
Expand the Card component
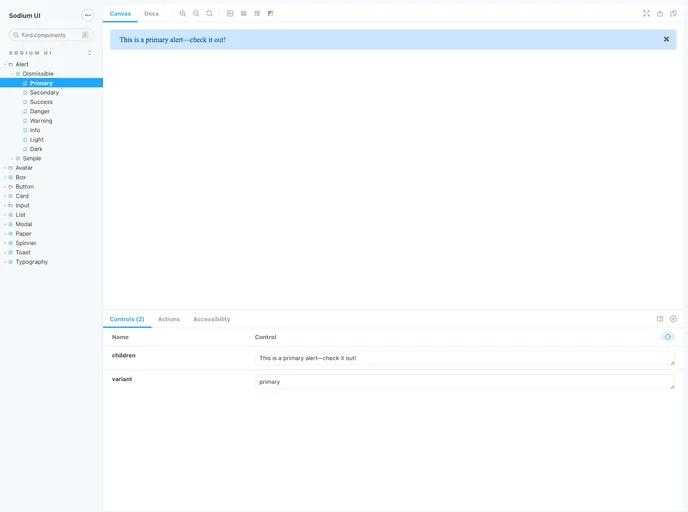pyautogui.click(x=22, y=196)
